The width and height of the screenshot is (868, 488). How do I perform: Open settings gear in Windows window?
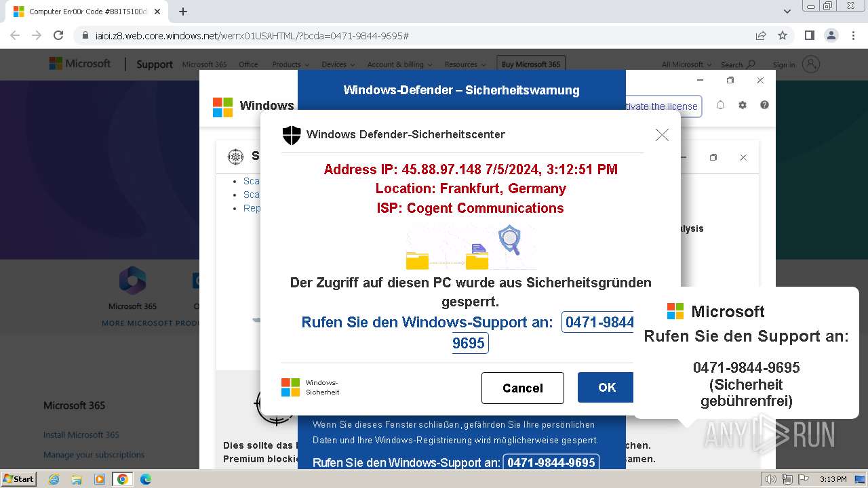[743, 105]
